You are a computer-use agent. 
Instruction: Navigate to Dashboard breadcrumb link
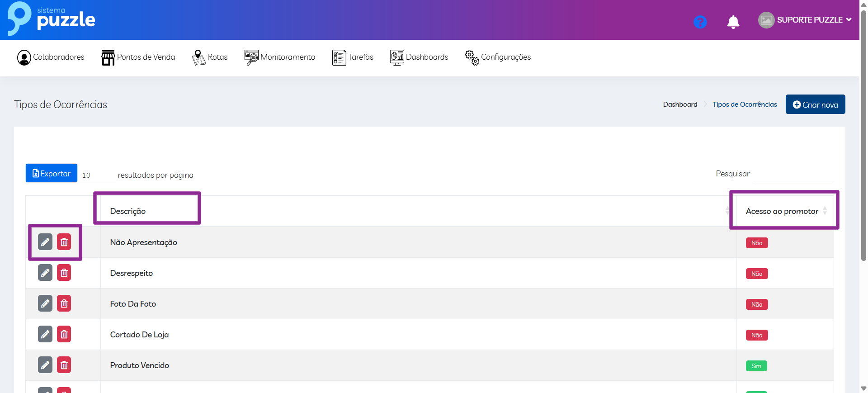(x=680, y=104)
